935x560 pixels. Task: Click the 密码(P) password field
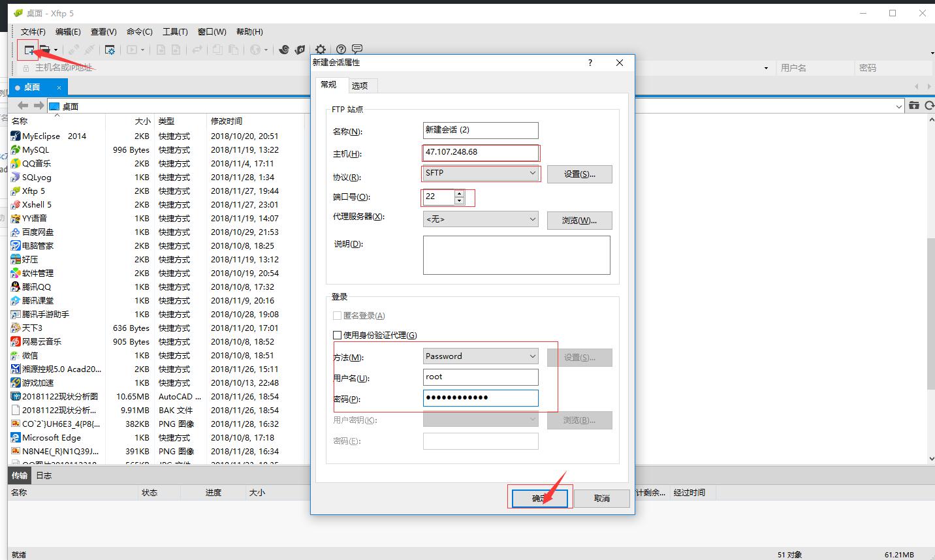[x=481, y=398]
